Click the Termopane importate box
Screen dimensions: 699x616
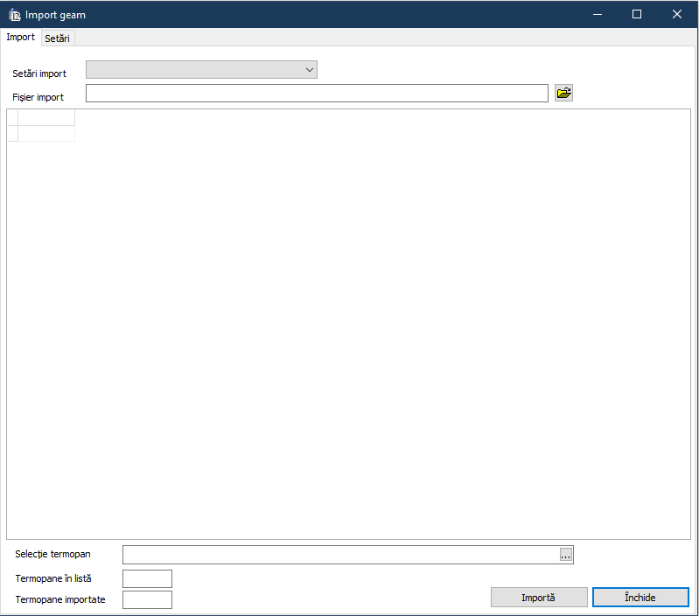147,599
